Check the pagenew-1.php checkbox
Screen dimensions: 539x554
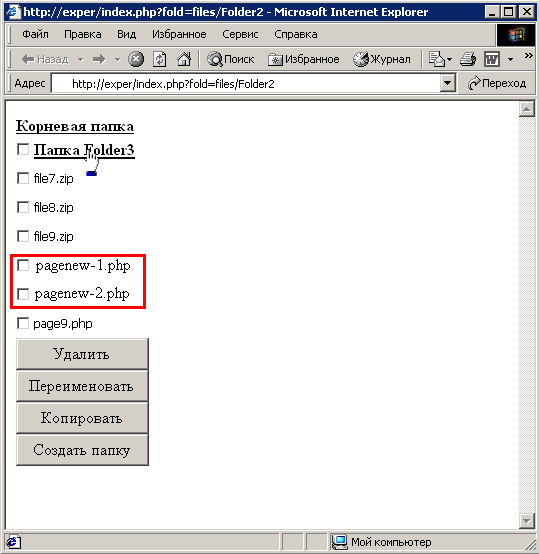point(23,265)
